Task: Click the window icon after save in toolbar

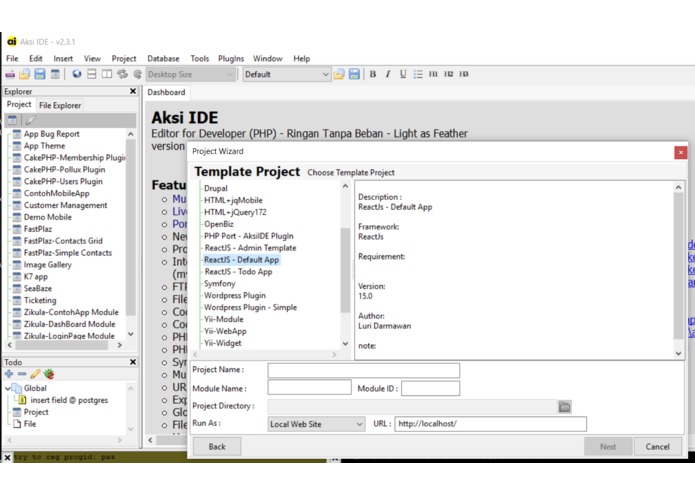Action: pos(55,74)
